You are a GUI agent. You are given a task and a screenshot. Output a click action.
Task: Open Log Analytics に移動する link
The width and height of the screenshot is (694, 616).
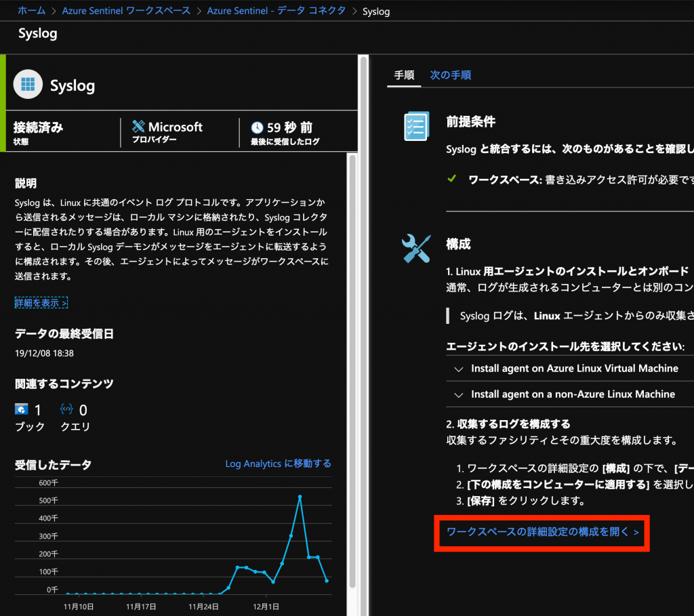[278, 464]
